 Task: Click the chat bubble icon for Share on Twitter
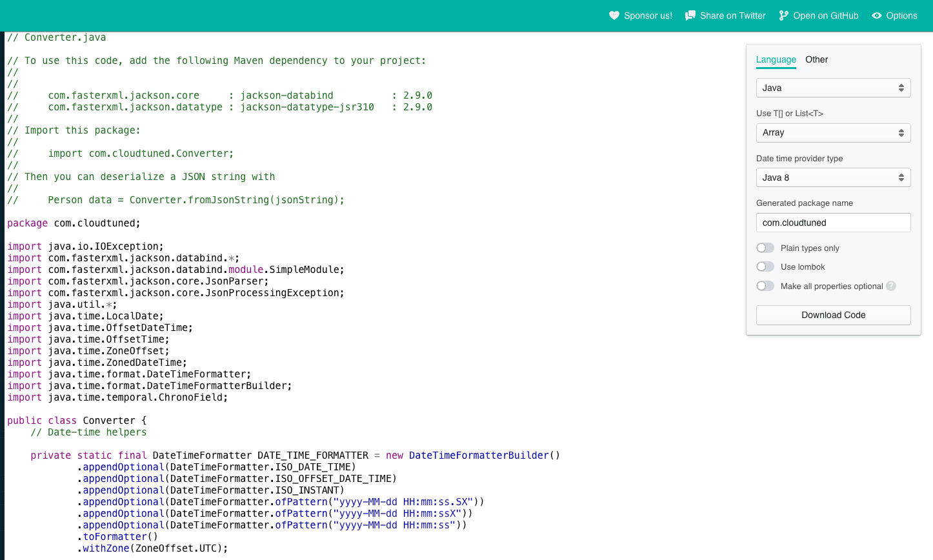690,15
